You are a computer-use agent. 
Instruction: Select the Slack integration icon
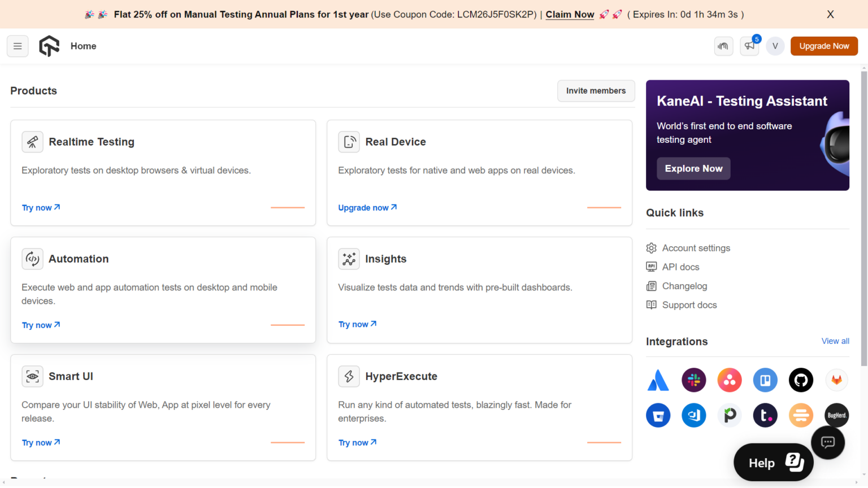(x=693, y=380)
